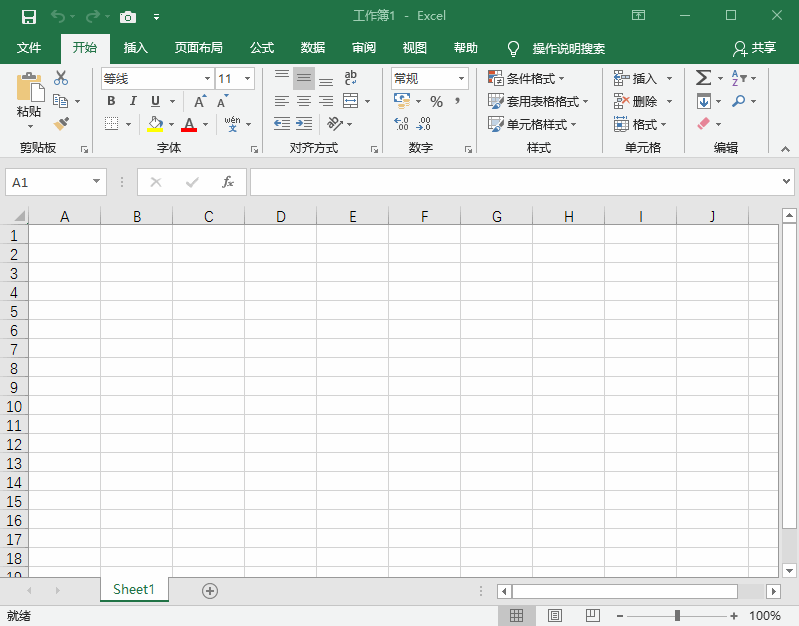Expand the Name Box dropdown arrow

click(97, 182)
